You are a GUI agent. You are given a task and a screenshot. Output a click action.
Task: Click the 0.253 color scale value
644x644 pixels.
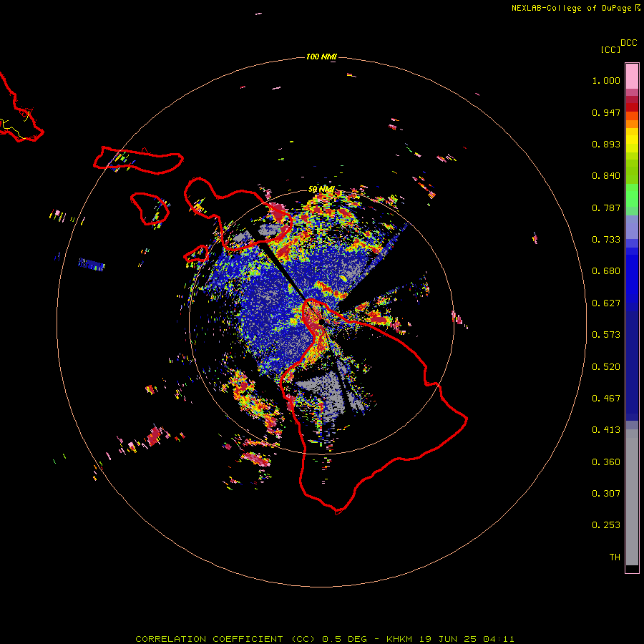pyautogui.click(x=606, y=525)
